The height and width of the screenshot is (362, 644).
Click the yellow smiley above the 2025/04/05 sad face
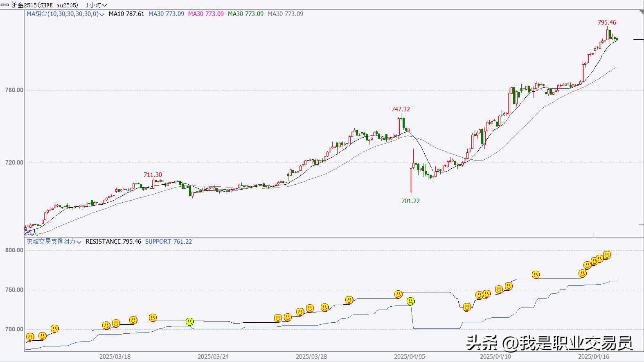click(x=399, y=294)
